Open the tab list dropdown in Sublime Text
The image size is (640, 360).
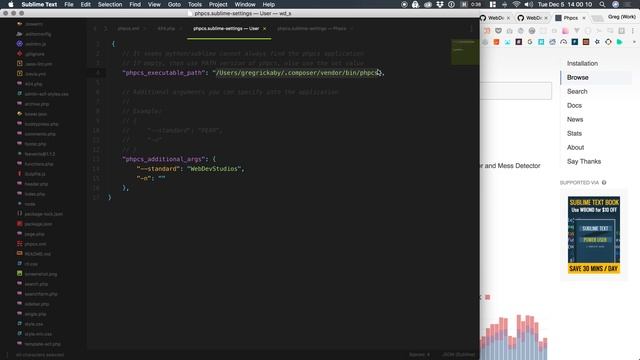pos(471,29)
